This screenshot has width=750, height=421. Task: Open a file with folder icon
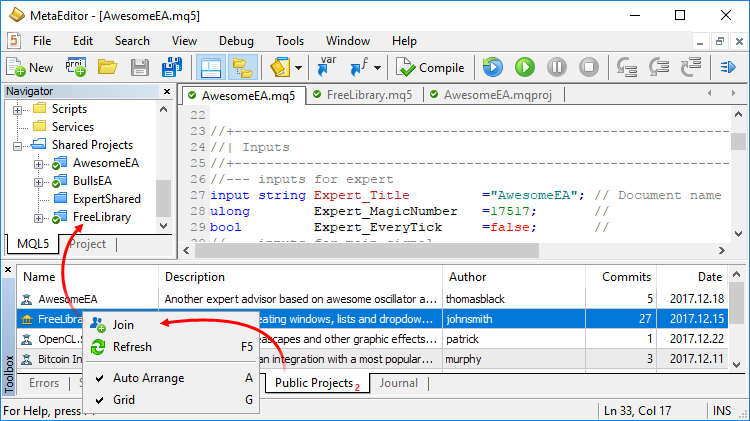[108, 67]
